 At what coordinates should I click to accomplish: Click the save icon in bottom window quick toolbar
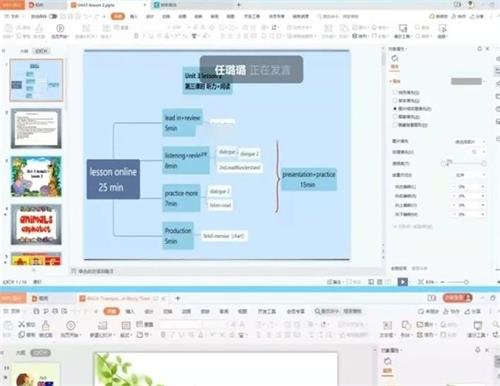click(36, 311)
